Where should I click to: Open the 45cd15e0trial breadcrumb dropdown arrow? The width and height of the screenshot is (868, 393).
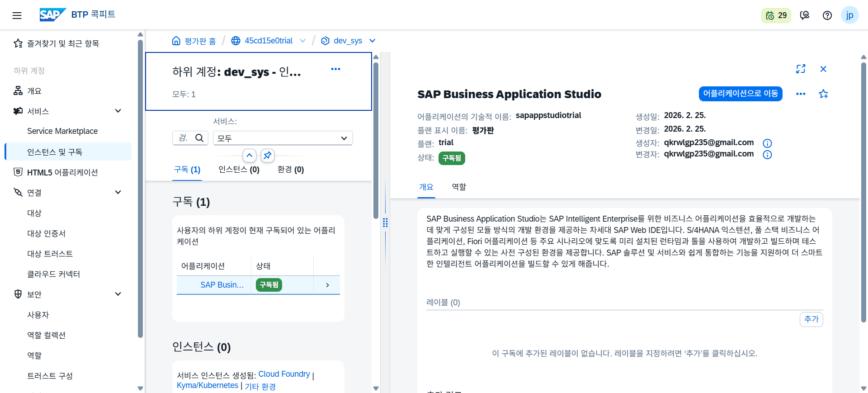click(302, 41)
